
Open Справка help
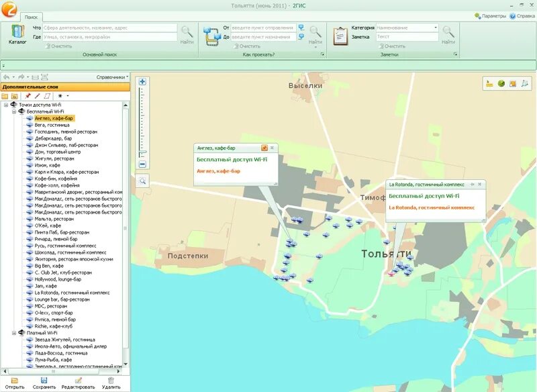tap(522, 16)
